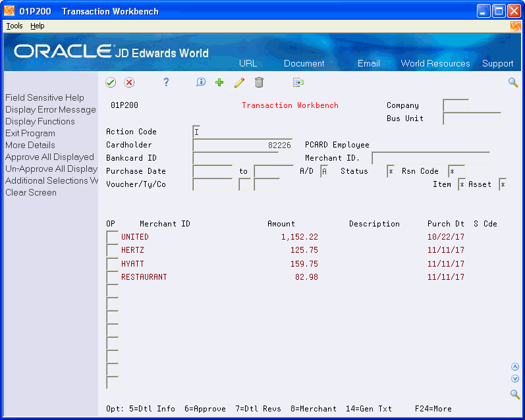Image resolution: width=525 pixels, height=420 pixels.
Task: Click the Company input field
Action: pos(455,105)
